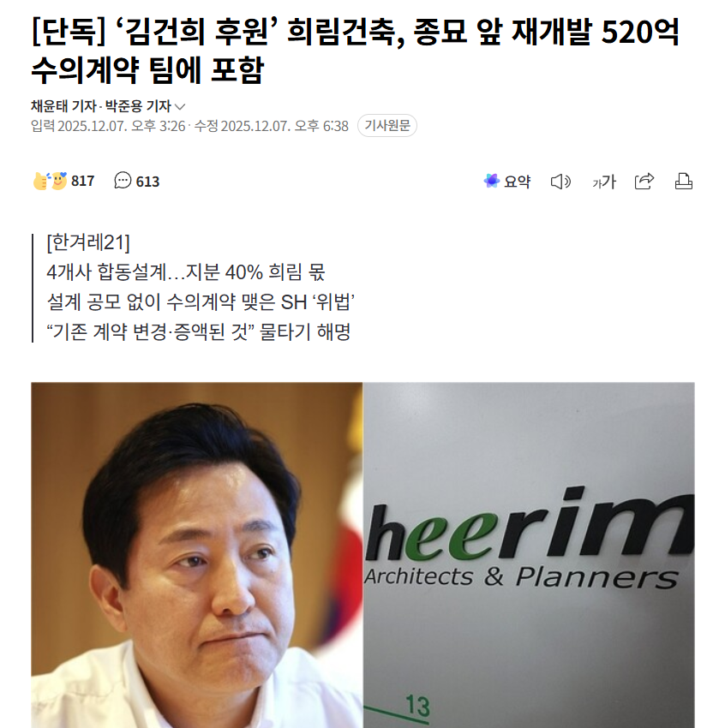Open the portrait photo on left
Image resolution: width=725 pixels, height=728 pixels.
(x=197, y=555)
